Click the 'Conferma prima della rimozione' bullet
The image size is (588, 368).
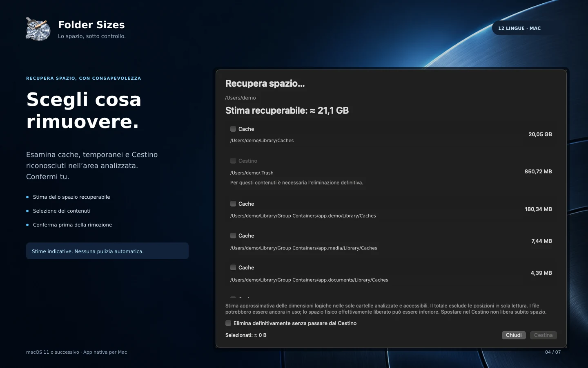click(72, 225)
